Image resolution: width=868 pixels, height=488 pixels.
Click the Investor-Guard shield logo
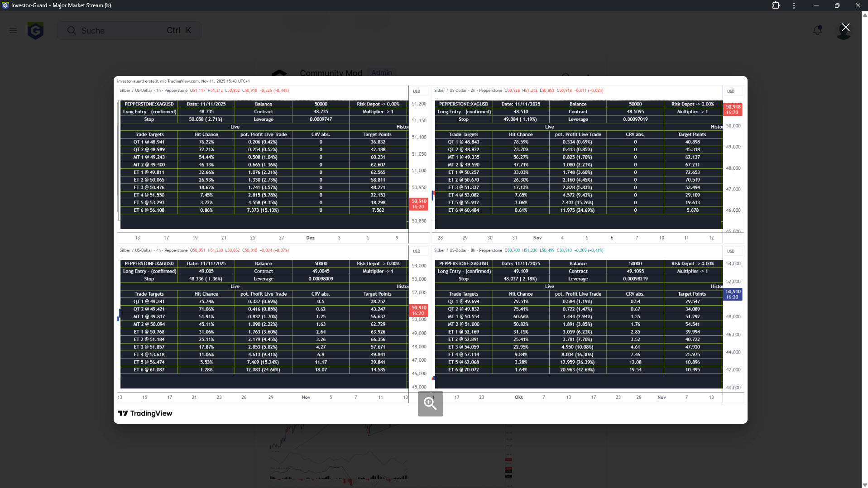pyautogui.click(x=35, y=30)
